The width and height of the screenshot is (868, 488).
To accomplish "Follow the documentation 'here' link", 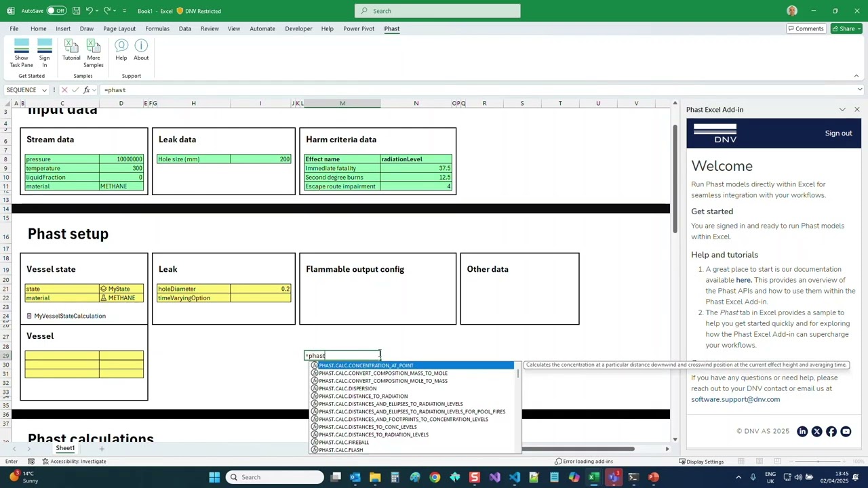I will tap(744, 281).
